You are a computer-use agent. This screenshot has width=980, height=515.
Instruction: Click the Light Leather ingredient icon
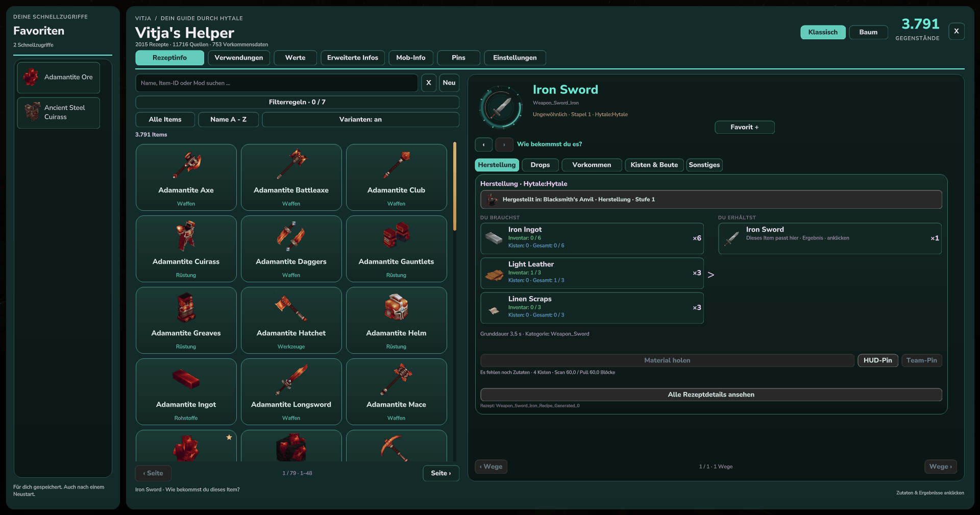pyautogui.click(x=494, y=276)
